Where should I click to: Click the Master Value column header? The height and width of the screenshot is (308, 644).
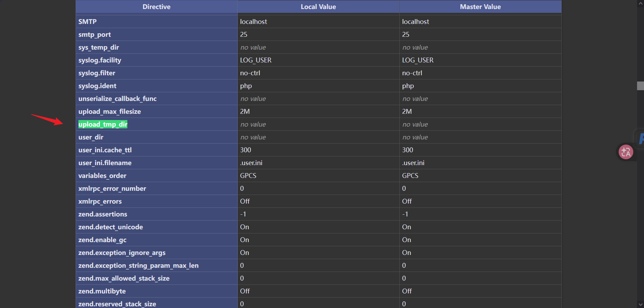480,7
